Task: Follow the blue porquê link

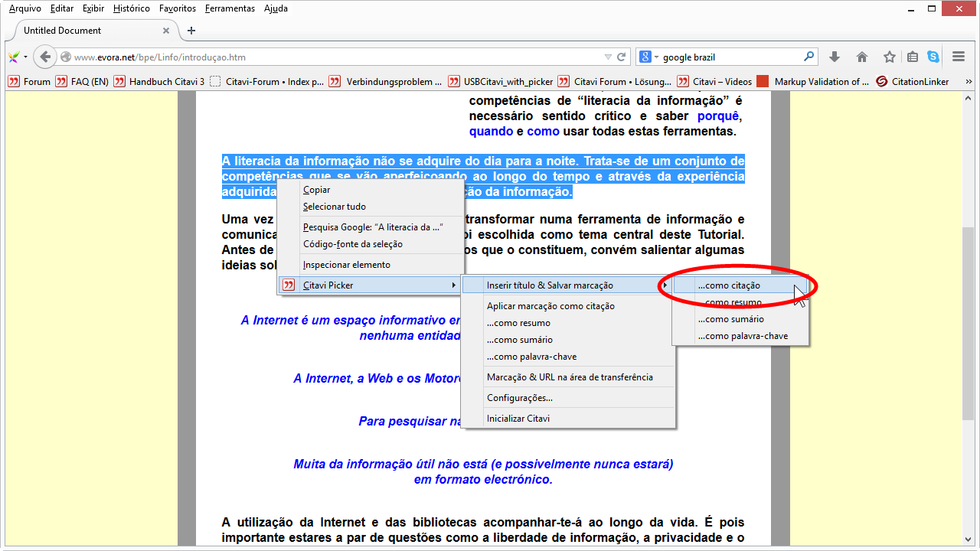Action: click(717, 116)
